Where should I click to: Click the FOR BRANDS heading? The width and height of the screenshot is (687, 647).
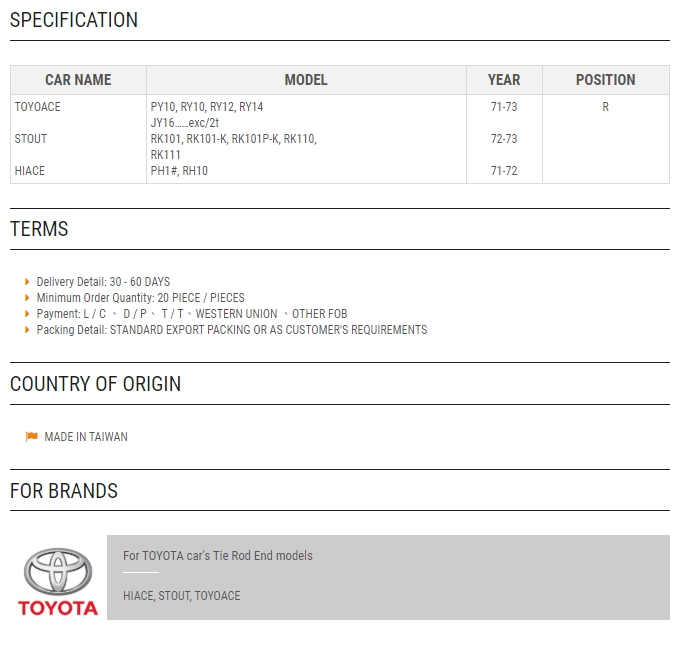coord(64,491)
